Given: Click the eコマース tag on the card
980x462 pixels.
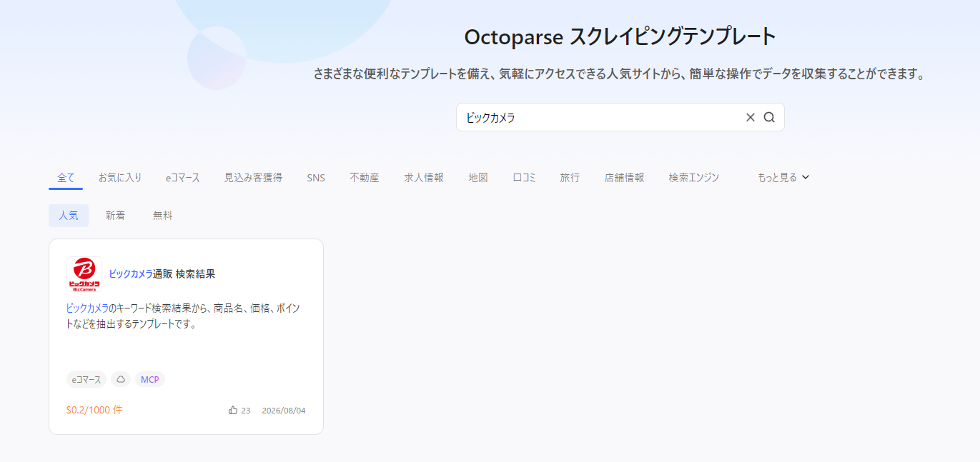Looking at the screenshot, I should (86, 380).
